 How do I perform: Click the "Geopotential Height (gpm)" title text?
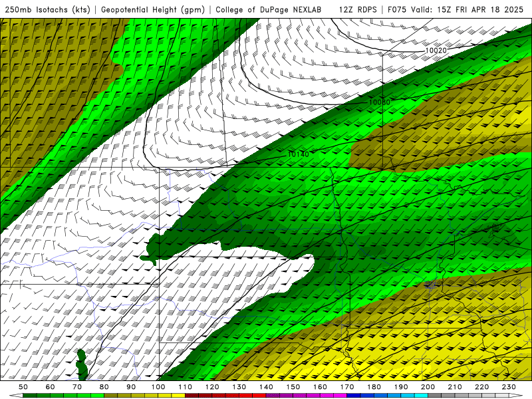coord(153,10)
